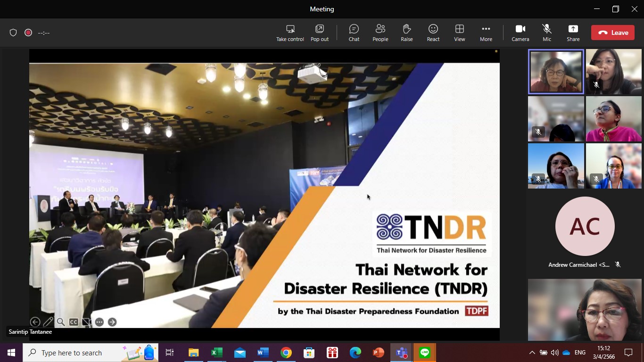This screenshot has height=362, width=644.
Task: Click the shared TNDR presentation slide
Action: point(264,195)
